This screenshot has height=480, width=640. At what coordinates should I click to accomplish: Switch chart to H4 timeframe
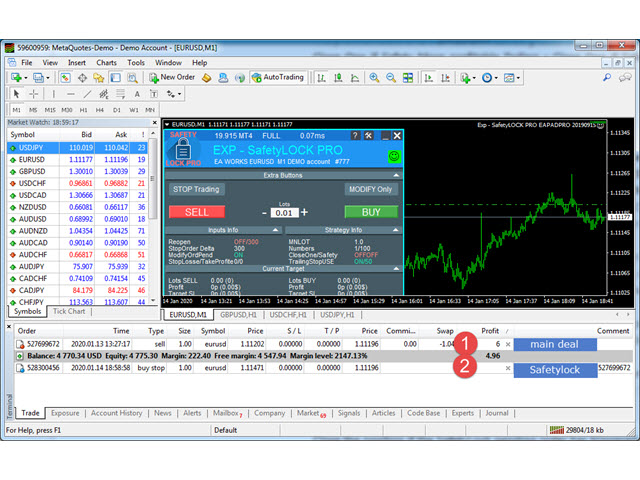pos(100,110)
